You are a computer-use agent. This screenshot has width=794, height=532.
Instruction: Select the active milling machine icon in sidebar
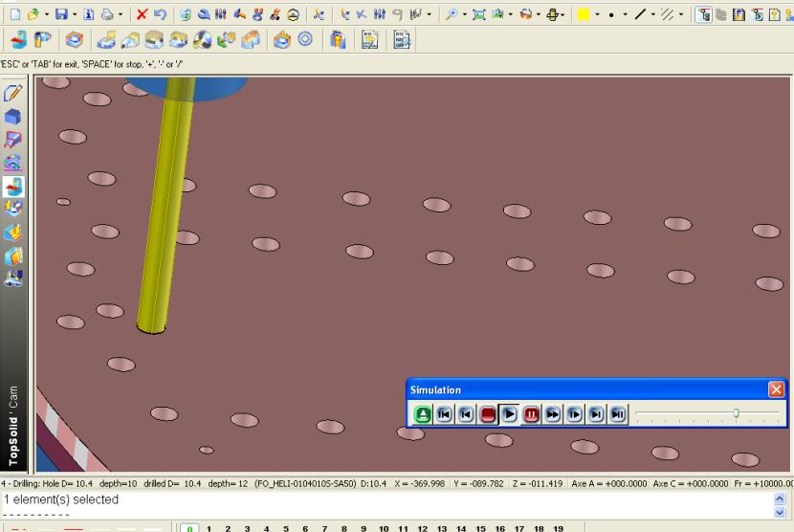click(x=13, y=187)
